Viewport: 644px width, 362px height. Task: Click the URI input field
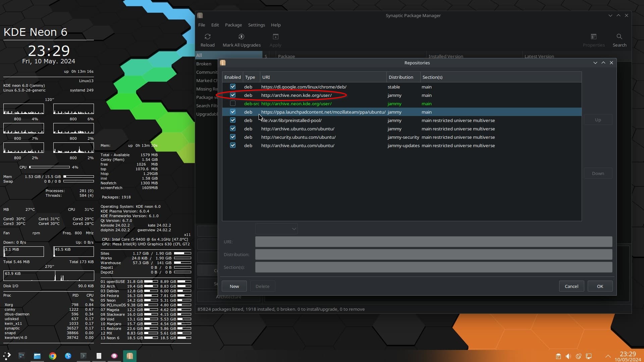[433, 242]
